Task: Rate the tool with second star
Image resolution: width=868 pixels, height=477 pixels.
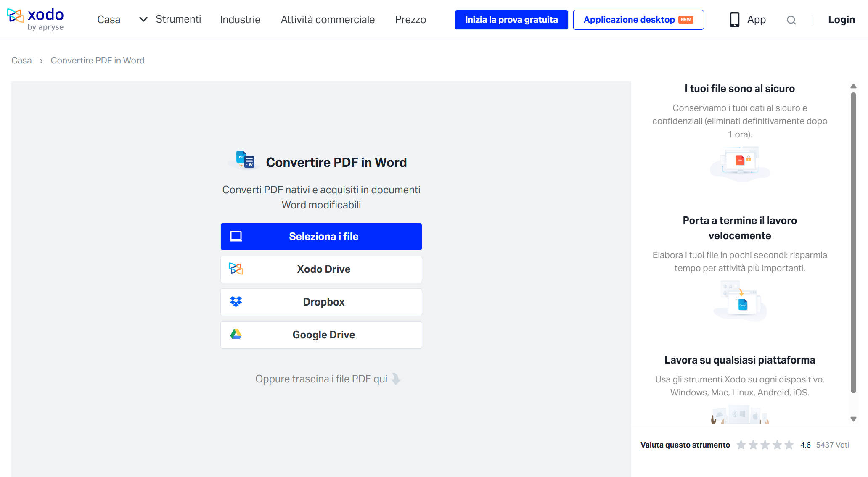Action: click(x=753, y=445)
